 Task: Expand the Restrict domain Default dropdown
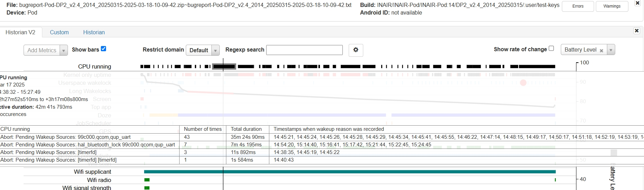(203, 50)
